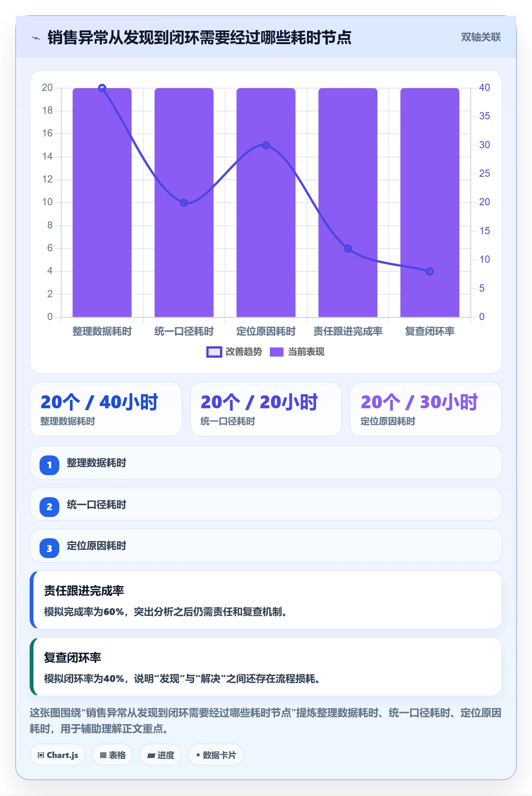Screen dimensions: 532x796
Task: Click the 当前表现 legend label
Action: click(306, 352)
